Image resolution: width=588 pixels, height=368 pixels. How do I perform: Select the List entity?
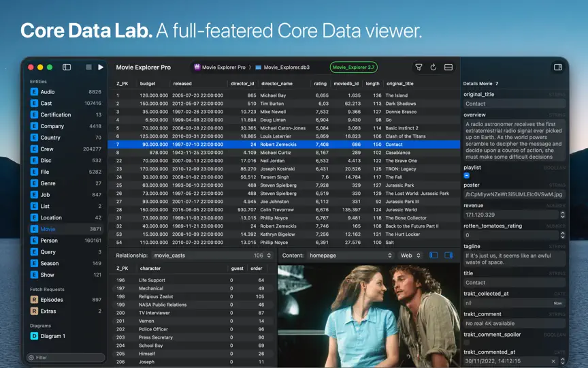tap(65, 206)
